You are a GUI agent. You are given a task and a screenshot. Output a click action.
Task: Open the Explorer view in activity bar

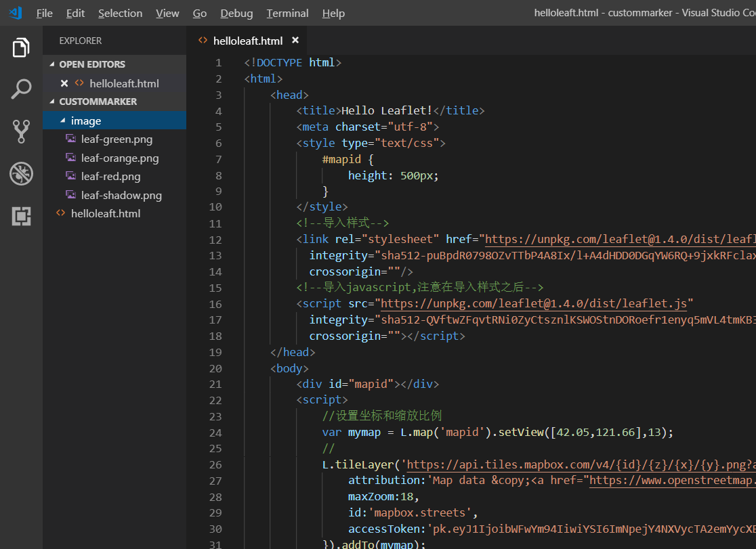click(x=21, y=47)
